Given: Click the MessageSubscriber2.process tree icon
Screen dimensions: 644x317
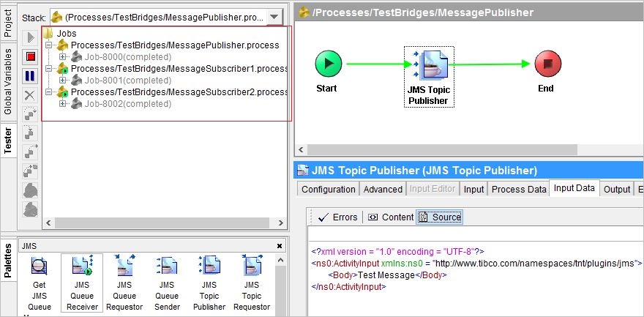Looking at the screenshot, I should coord(62,92).
